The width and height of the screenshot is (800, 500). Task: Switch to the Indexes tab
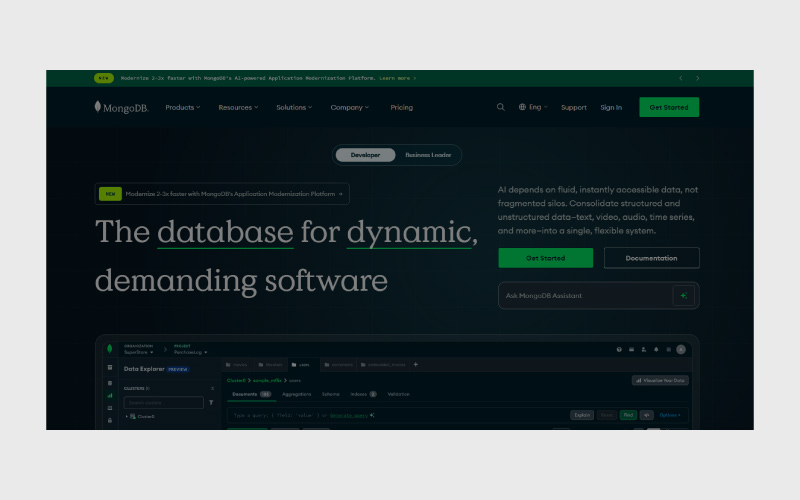tap(363, 394)
